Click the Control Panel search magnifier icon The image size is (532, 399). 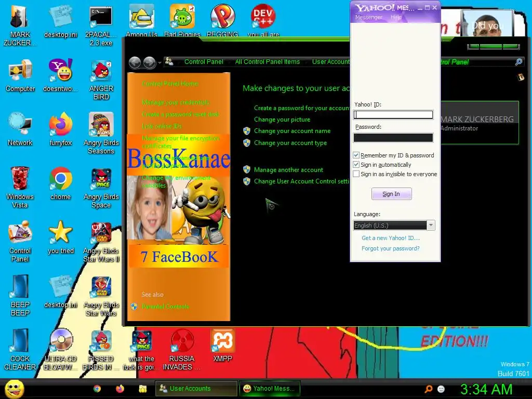click(518, 62)
